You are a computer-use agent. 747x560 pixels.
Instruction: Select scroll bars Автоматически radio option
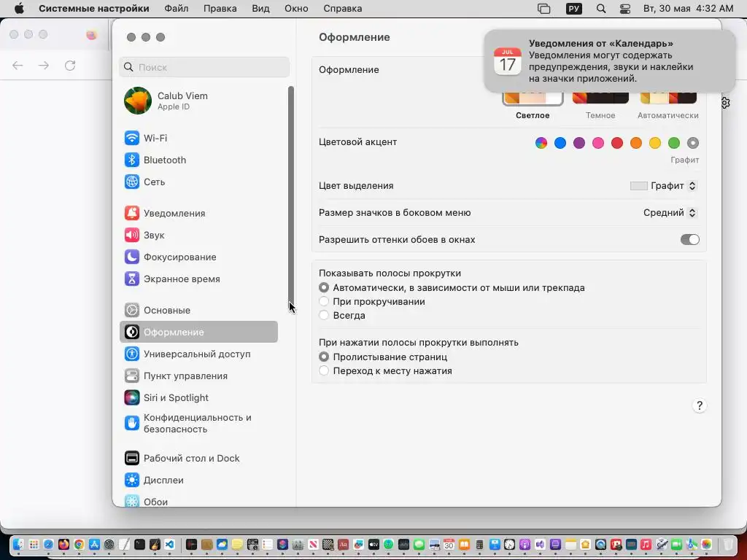[324, 287]
